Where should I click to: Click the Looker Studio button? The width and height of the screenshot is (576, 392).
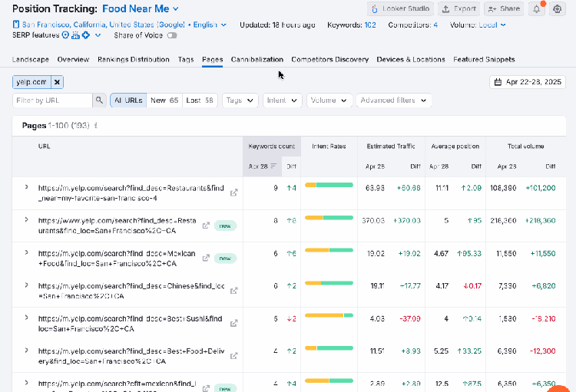400,8
